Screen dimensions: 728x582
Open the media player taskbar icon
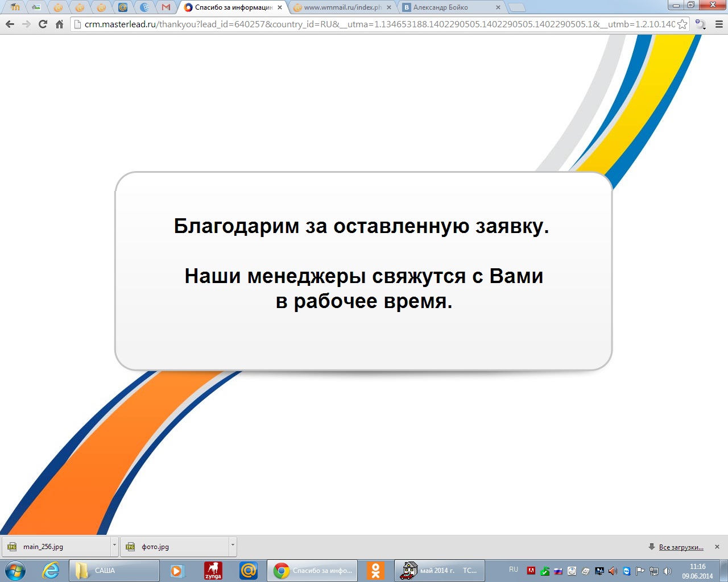(177, 571)
